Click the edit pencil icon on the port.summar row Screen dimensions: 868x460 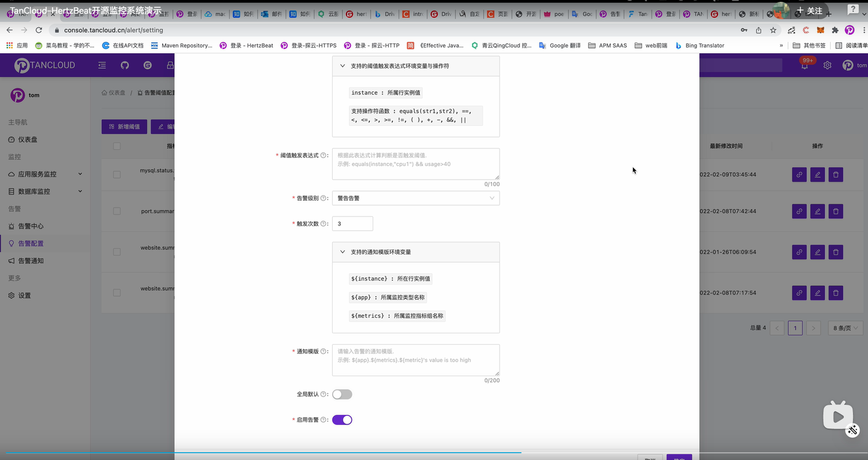pos(817,211)
